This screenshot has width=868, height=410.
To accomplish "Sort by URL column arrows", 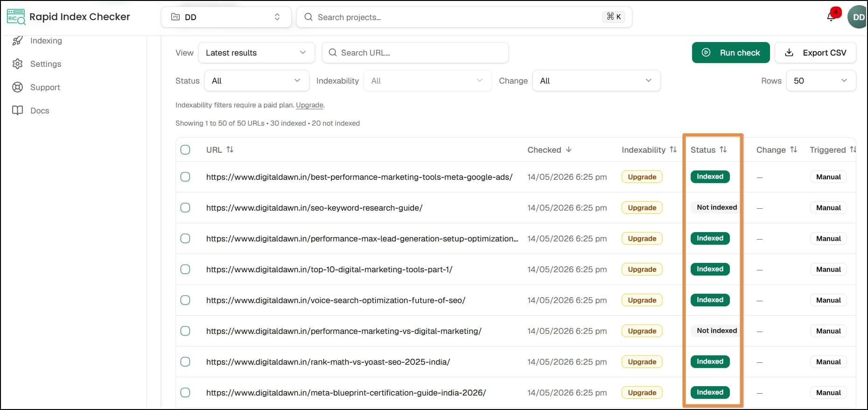I will click(x=230, y=150).
